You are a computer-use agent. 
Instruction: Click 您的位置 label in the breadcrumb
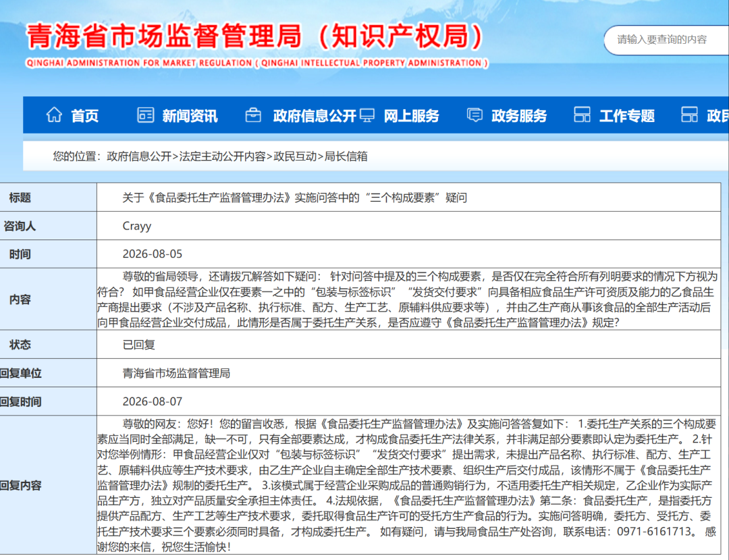click(x=74, y=156)
